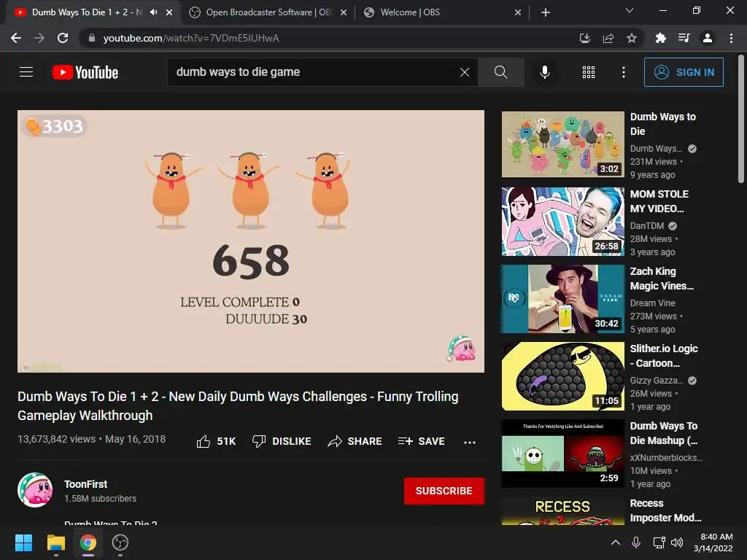Save video to a playlist
Image resolution: width=747 pixels, height=560 pixels.
pyautogui.click(x=422, y=441)
